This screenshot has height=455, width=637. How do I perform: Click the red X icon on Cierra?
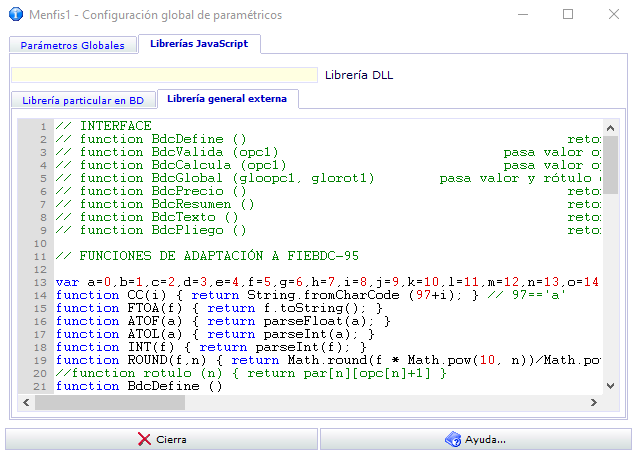(x=144, y=439)
